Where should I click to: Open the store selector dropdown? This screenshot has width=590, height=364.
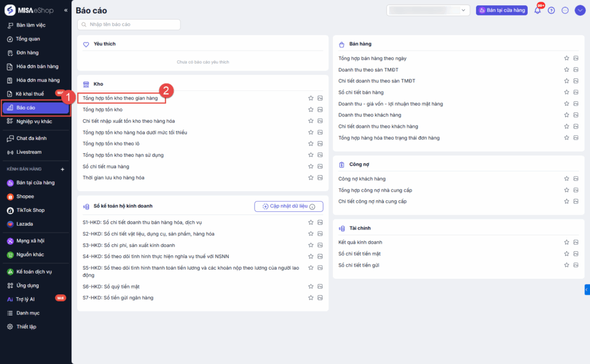coord(429,10)
